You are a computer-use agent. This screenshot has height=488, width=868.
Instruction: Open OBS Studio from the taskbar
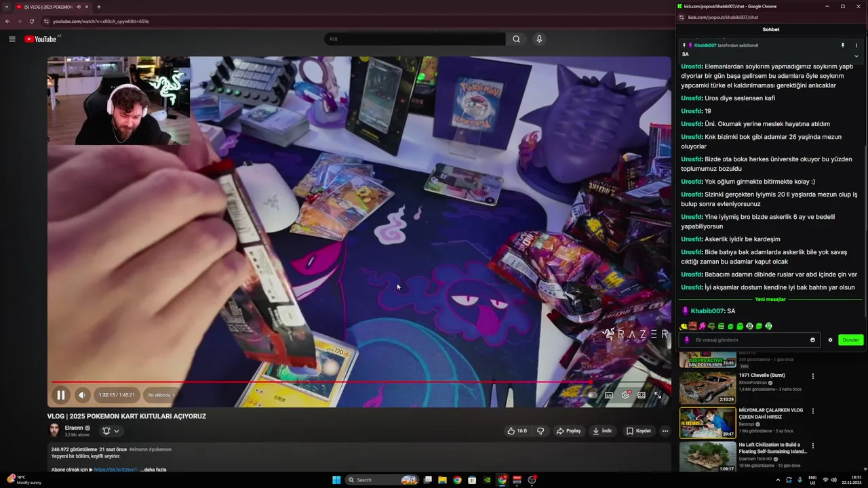click(x=532, y=480)
